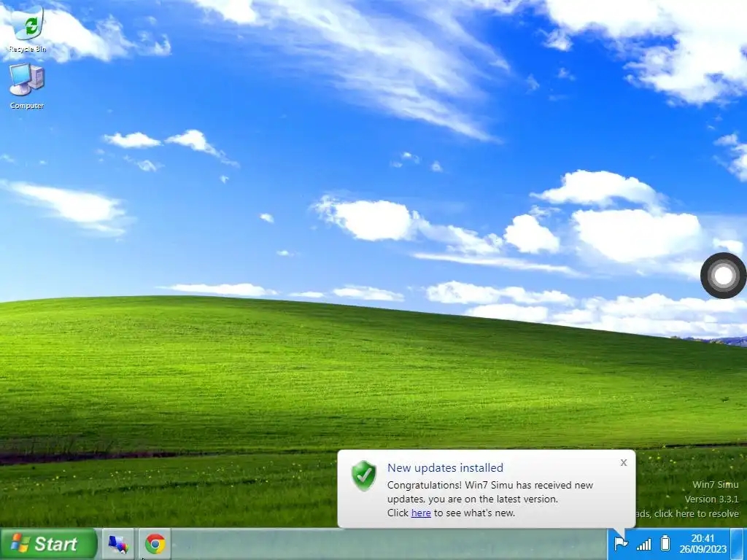
Task: Click the Show desktop strip
Action: [x=738, y=544]
